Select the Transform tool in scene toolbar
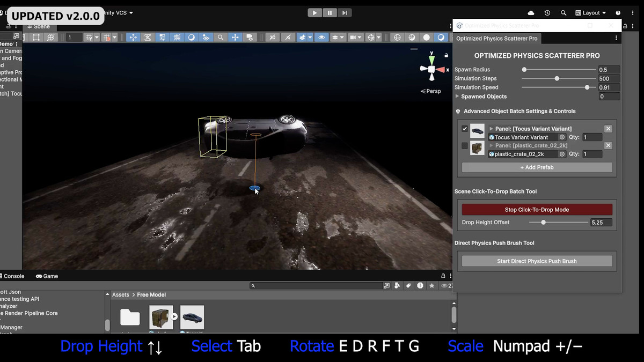 click(x=51, y=37)
